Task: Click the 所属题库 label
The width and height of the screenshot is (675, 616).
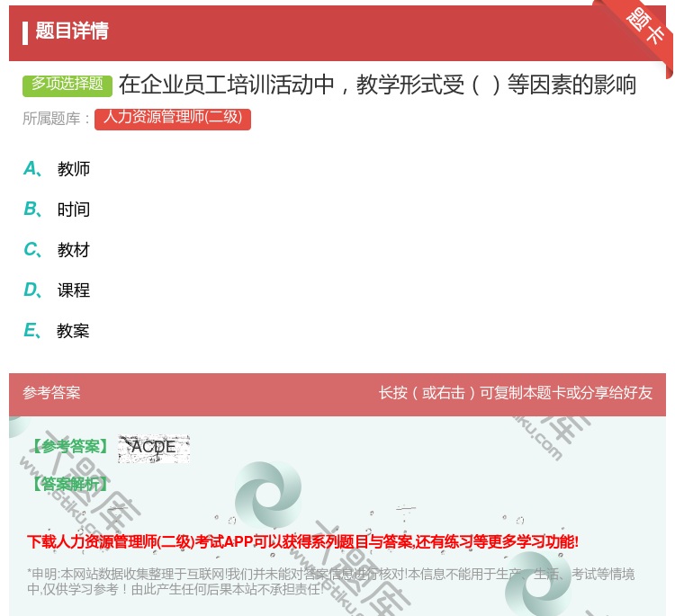Action: pyautogui.click(x=56, y=119)
